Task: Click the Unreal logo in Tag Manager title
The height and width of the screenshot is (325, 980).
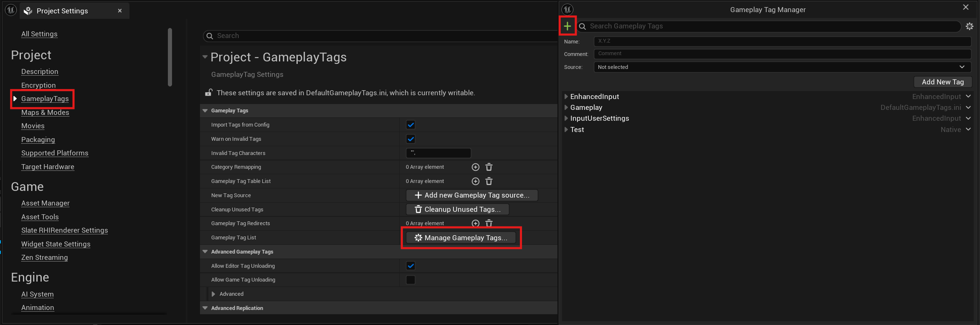Action: pyautogui.click(x=567, y=9)
